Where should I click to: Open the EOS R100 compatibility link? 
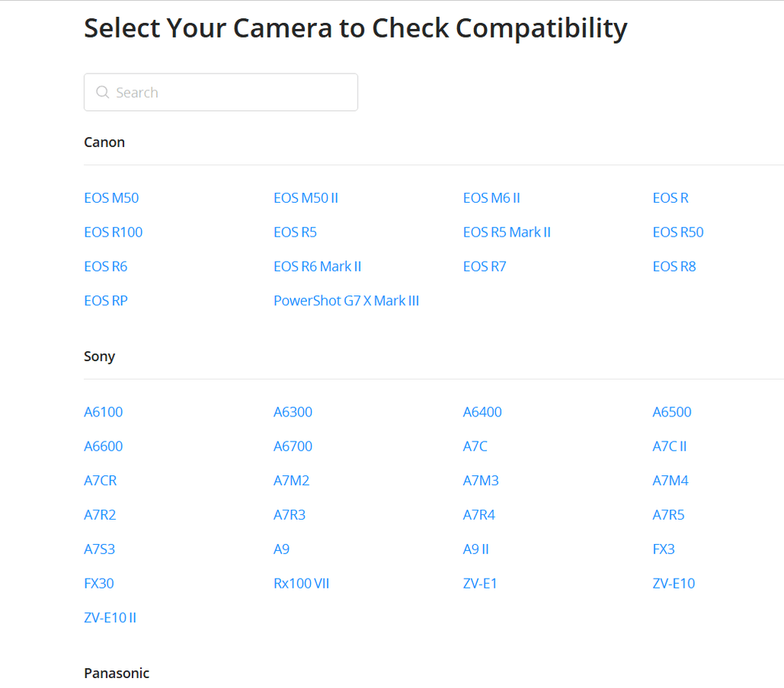[113, 233]
